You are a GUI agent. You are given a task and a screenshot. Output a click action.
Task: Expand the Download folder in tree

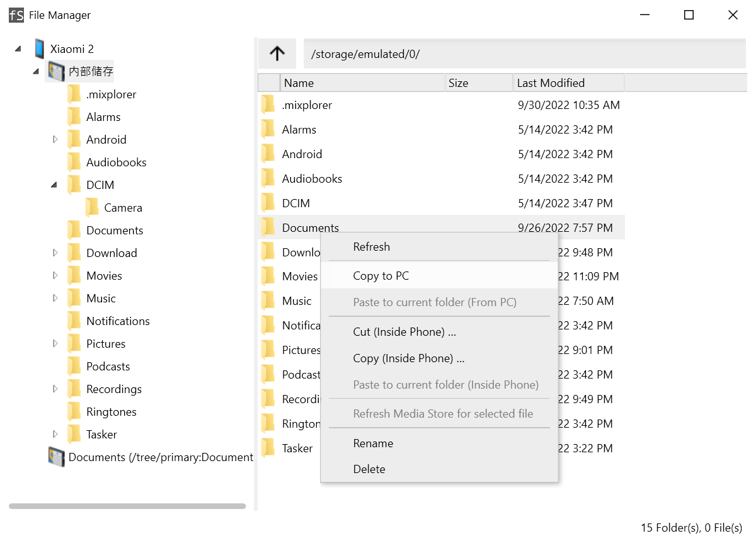point(55,253)
